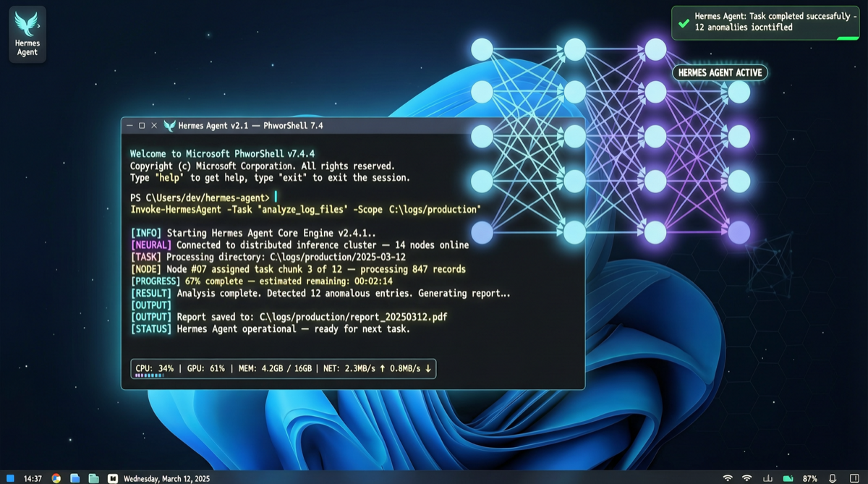Click the Invoke-HermesAgent command line
Screen dimensions: 868x484
(x=305, y=209)
